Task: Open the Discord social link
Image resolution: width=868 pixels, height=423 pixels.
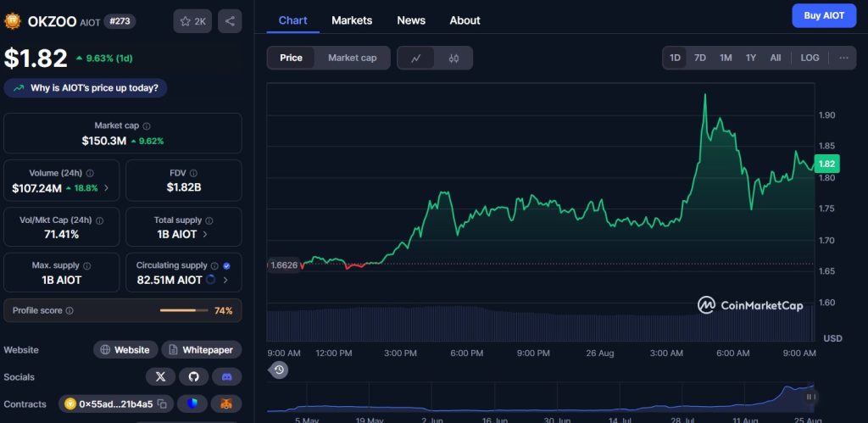Action: pos(226,376)
